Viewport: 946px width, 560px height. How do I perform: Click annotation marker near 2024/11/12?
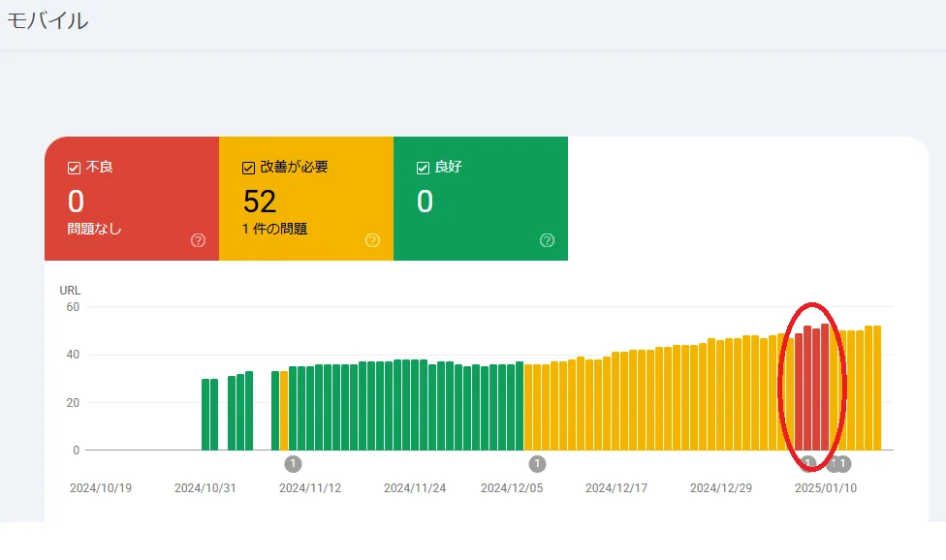pos(293,464)
